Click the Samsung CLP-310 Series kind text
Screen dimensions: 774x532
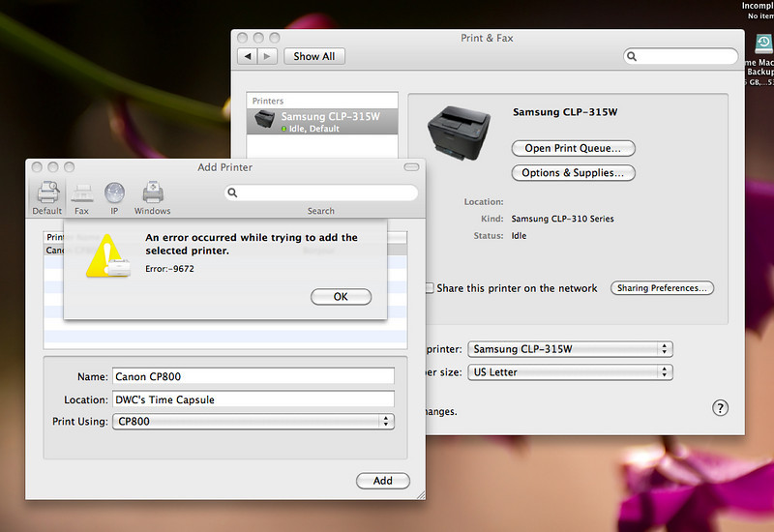pyautogui.click(x=563, y=219)
